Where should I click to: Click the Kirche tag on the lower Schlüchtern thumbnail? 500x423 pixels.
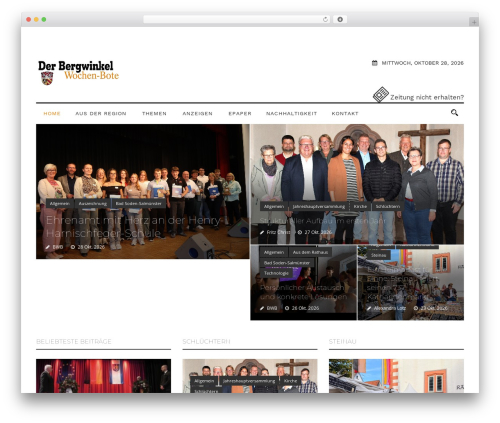(290, 381)
